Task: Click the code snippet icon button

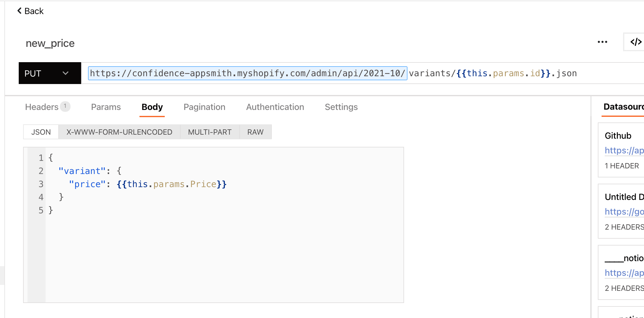Action: [x=636, y=42]
